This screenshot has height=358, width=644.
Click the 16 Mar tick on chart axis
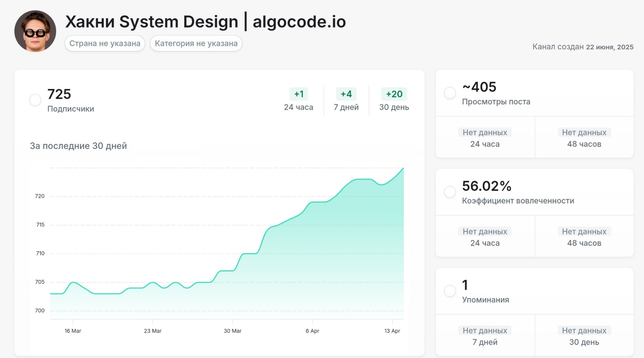[73, 330]
